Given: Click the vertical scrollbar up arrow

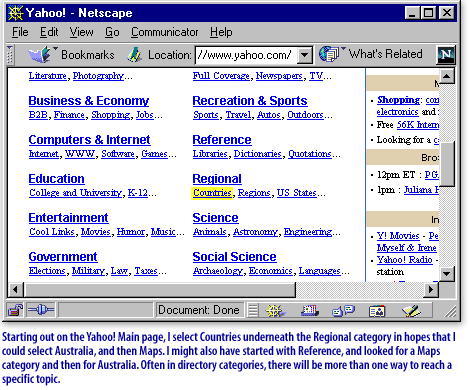Looking at the screenshot, I should 447,76.
